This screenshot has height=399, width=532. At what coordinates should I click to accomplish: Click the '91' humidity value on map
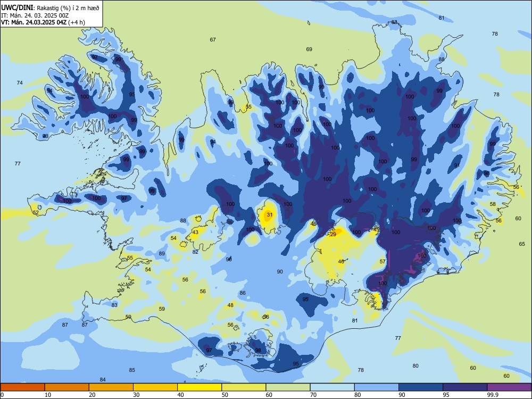(x=457, y=165)
